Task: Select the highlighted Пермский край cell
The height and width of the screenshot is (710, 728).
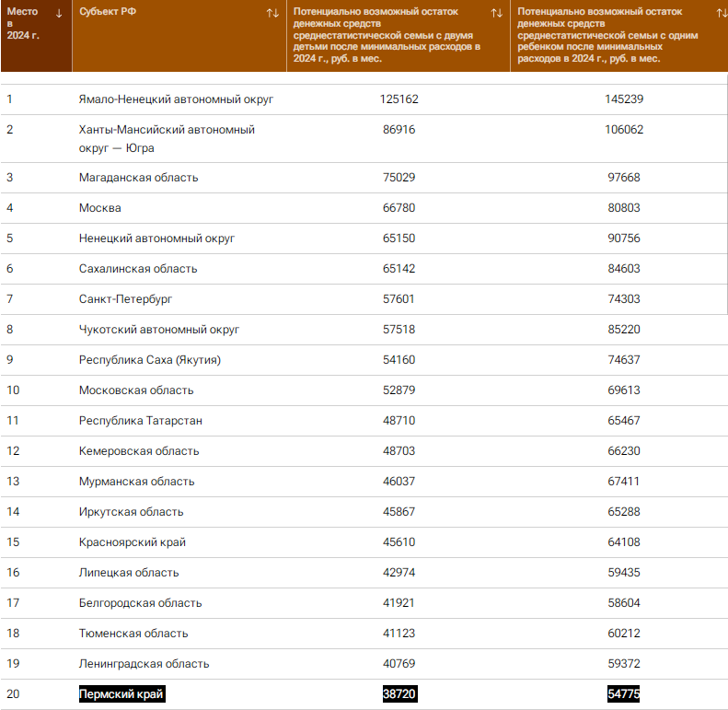Action: [127, 694]
